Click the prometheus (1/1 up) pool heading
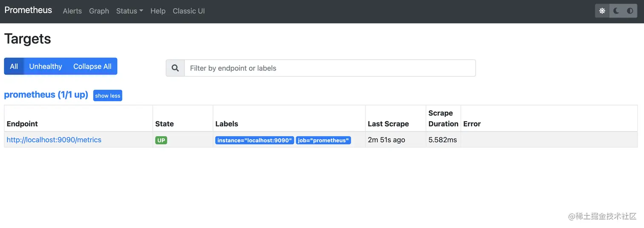 46,95
